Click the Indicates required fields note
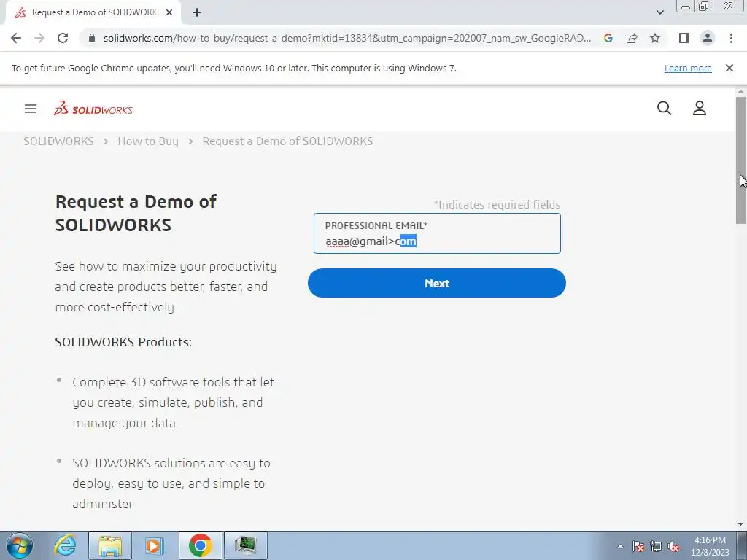Screen dimensions: 747x560 coord(497,205)
